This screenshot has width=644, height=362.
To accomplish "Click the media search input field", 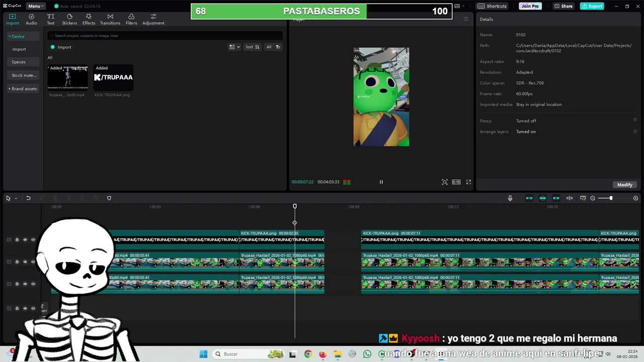I will [x=165, y=36].
